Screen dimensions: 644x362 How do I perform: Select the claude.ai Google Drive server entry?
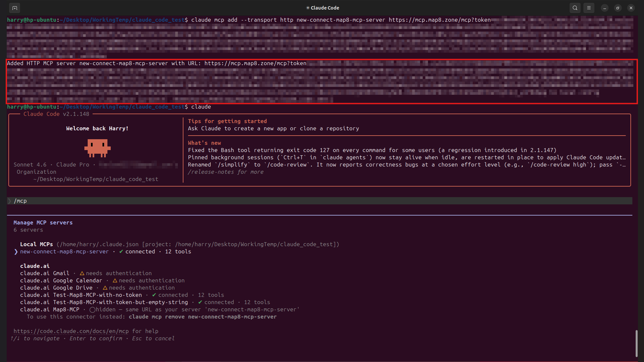(56, 288)
